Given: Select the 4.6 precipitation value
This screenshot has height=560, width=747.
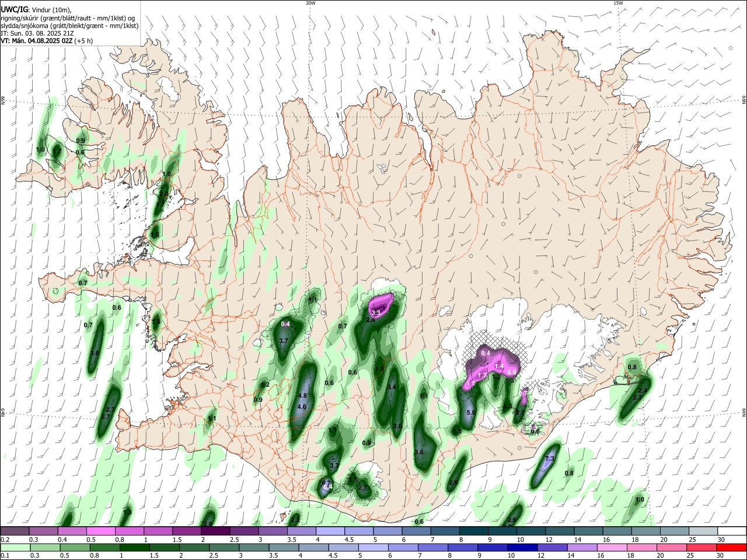Looking at the screenshot, I should 302,407.
